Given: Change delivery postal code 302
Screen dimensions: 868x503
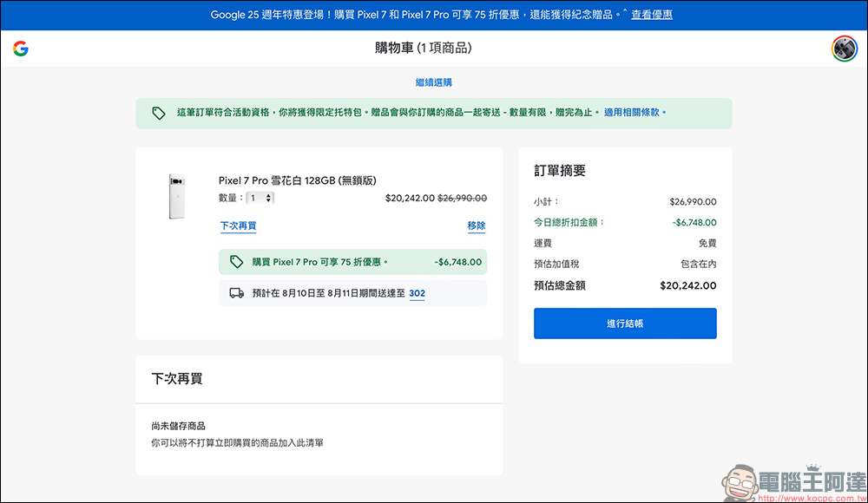Looking at the screenshot, I should click(417, 293).
